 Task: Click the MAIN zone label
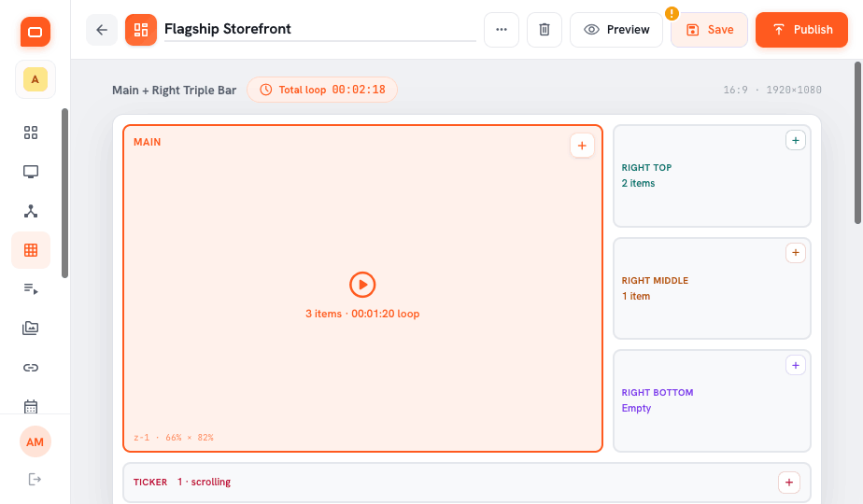click(x=147, y=142)
